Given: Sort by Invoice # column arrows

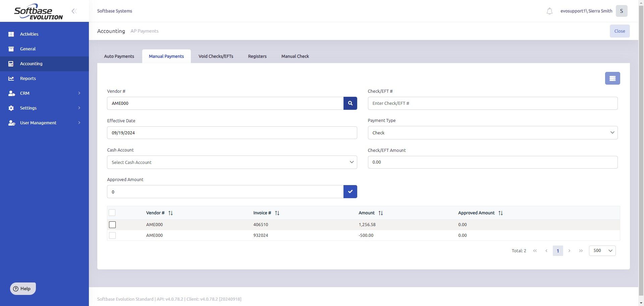Looking at the screenshot, I should (277, 213).
